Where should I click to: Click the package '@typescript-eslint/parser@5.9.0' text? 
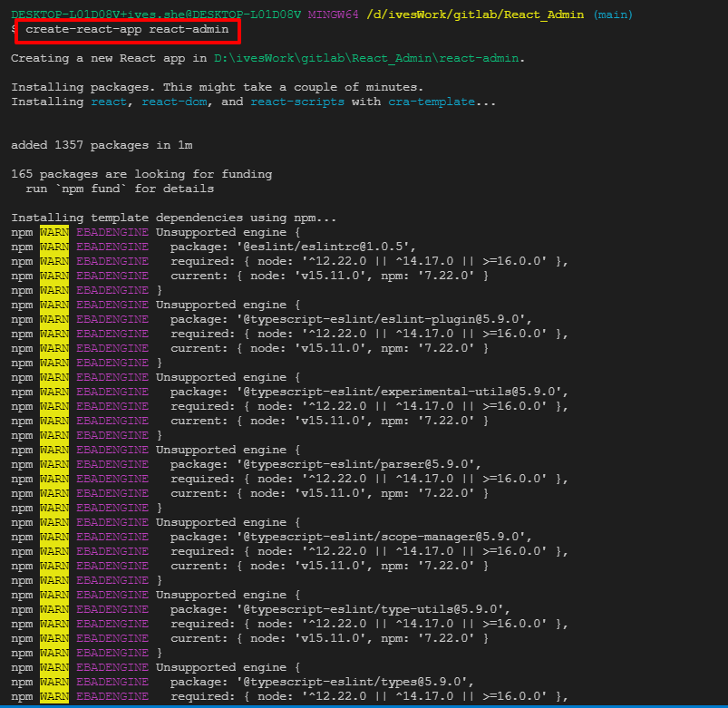click(x=359, y=464)
